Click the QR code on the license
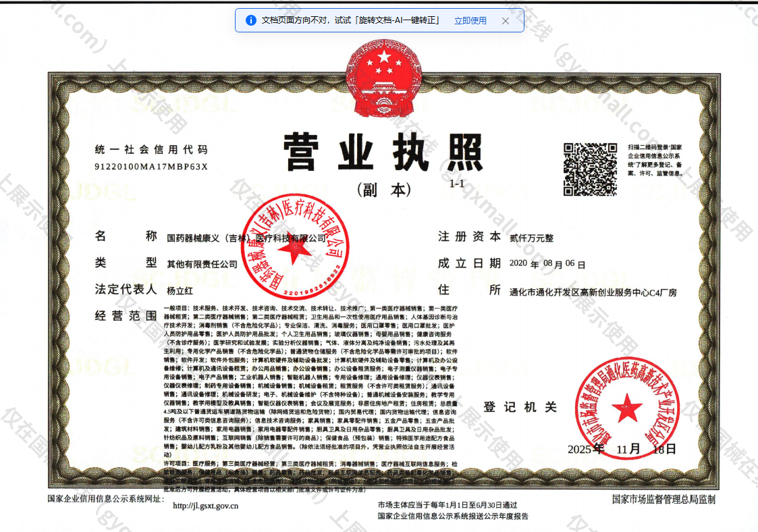Screen dimensions: 758x532 coord(590,169)
